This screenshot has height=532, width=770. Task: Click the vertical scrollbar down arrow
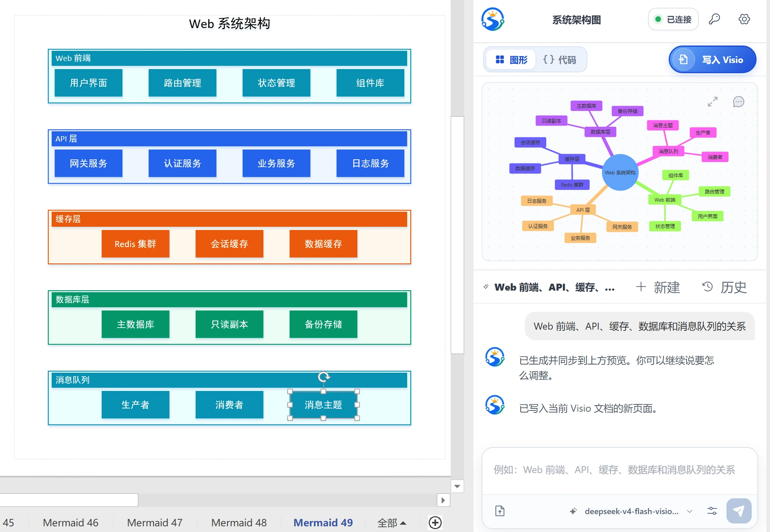(x=457, y=486)
